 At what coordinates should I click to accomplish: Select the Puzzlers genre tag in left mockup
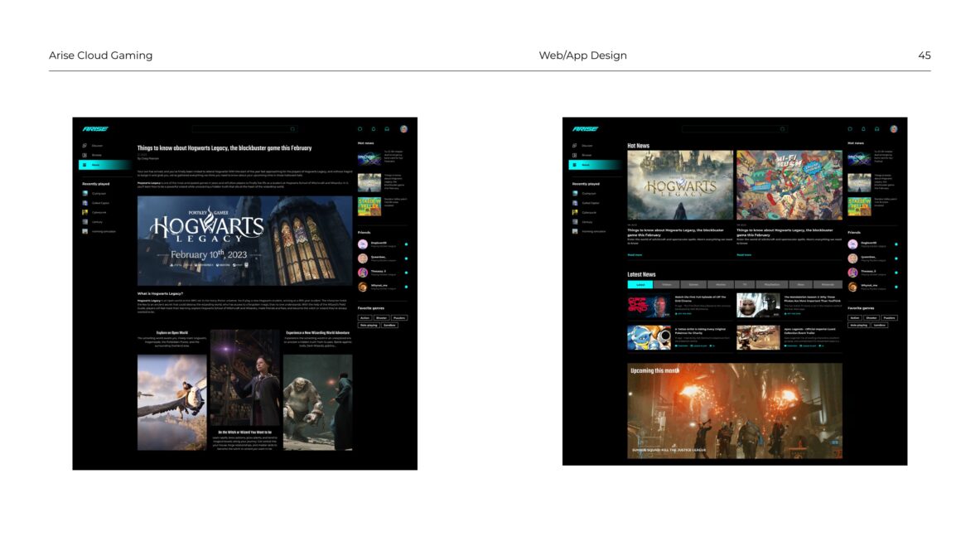point(399,317)
